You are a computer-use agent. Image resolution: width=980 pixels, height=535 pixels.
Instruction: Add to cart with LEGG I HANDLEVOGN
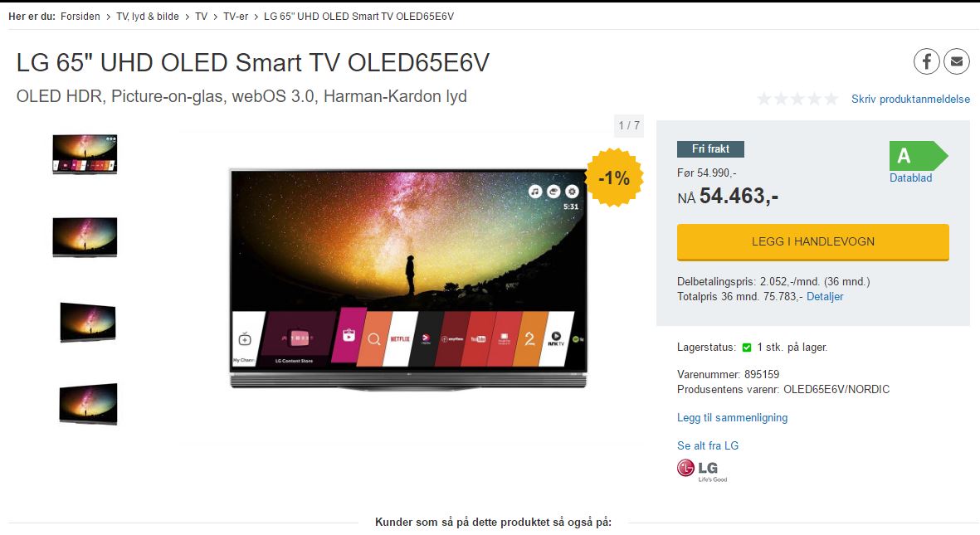(812, 242)
